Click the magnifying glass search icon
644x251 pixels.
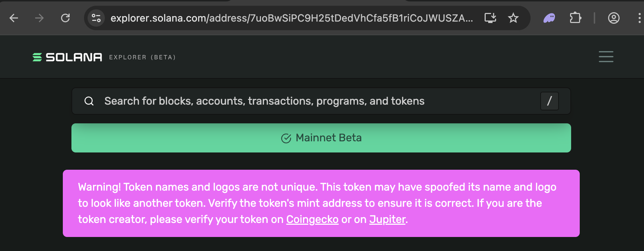click(x=89, y=101)
